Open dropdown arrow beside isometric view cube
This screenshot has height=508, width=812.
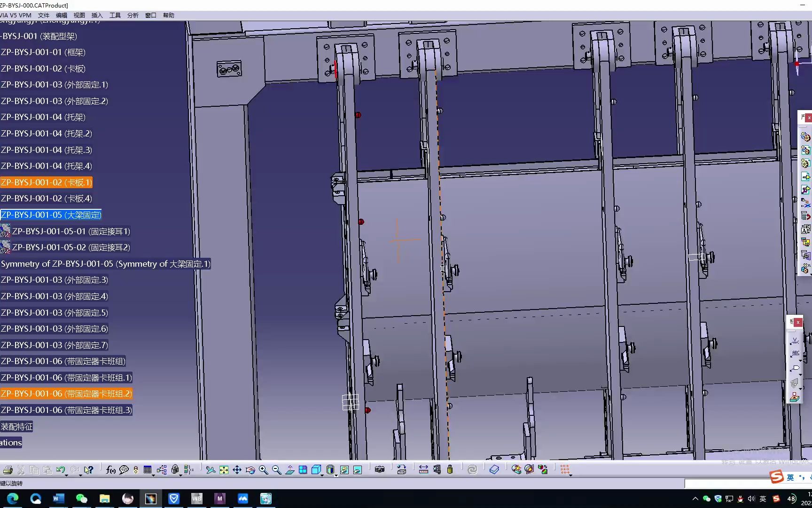pyautogui.click(x=322, y=475)
